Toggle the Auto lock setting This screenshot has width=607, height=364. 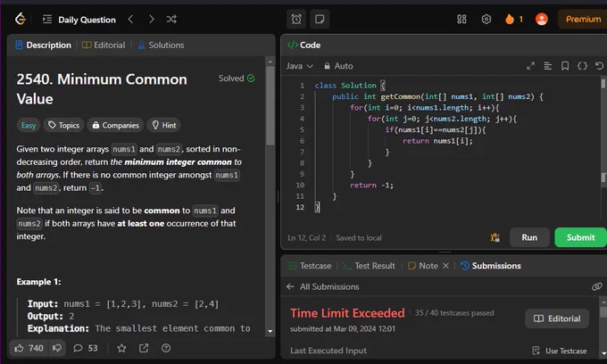tap(338, 66)
